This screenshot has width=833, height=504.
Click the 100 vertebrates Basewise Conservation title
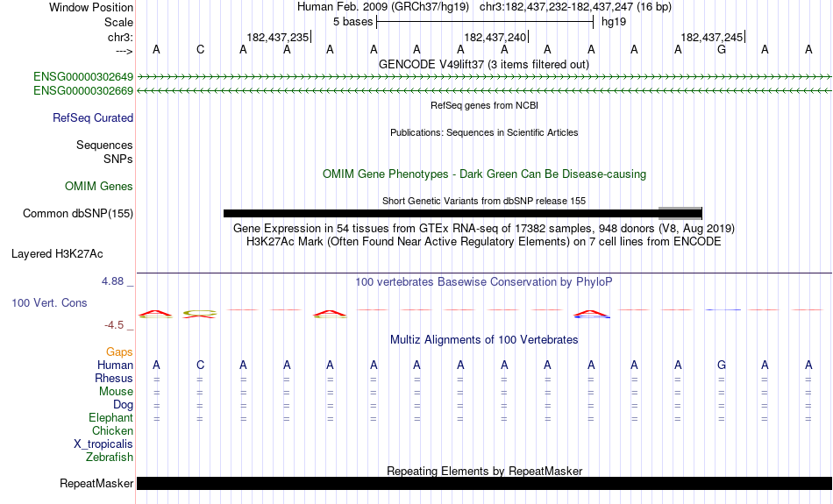[x=484, y=282]
